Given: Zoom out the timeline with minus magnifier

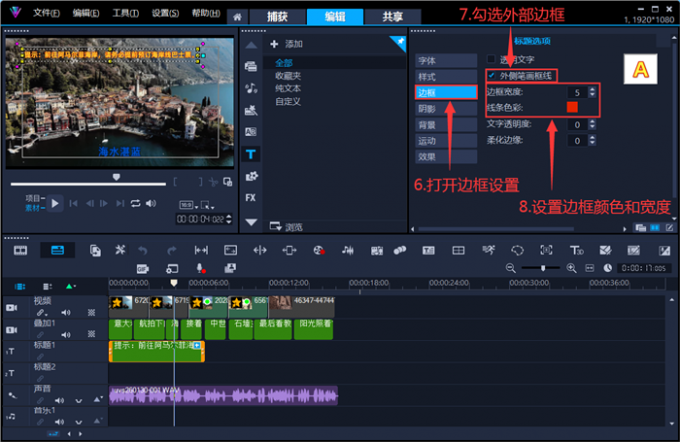Looking at the screenshot, I should tap(511, 268).
